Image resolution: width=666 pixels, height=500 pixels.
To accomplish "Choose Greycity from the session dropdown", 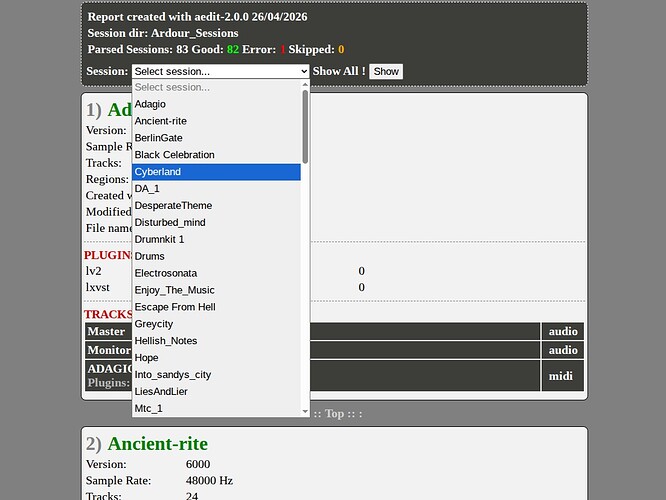I will tap(216, 324).
